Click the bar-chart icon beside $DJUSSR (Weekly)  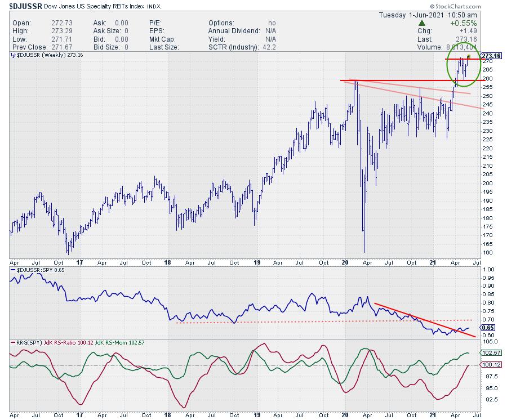[13, 56]
